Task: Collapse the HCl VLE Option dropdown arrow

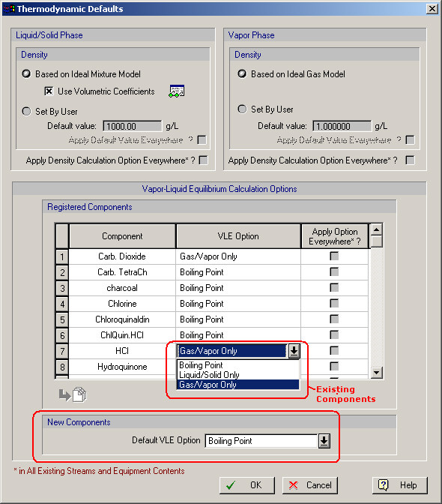Action: (x=294, y=351)
